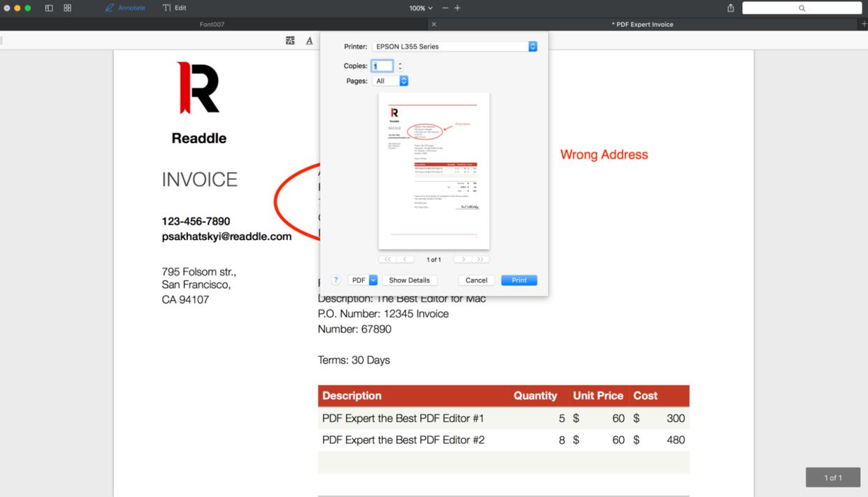
Task: Open the page thumbnails grid view
Action: click(x=67, y=8)
